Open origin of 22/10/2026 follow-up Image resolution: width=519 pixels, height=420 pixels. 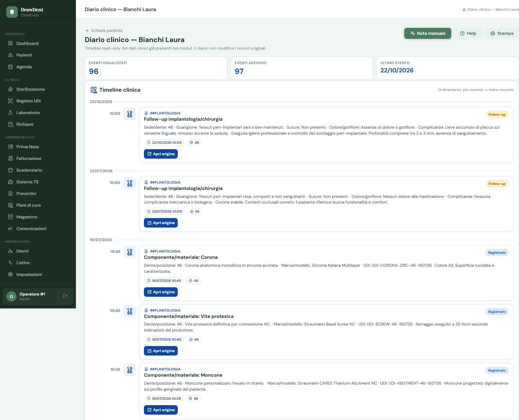[161, 154]
